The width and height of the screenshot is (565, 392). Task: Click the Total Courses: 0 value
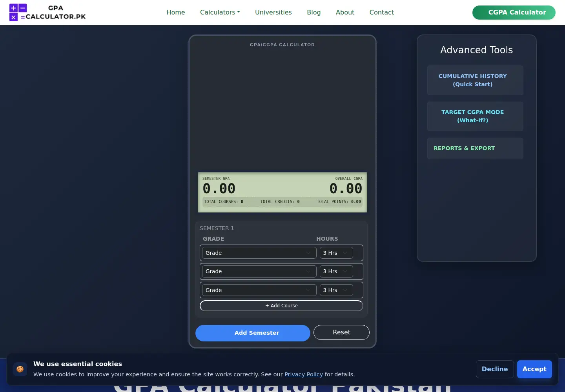224,202
